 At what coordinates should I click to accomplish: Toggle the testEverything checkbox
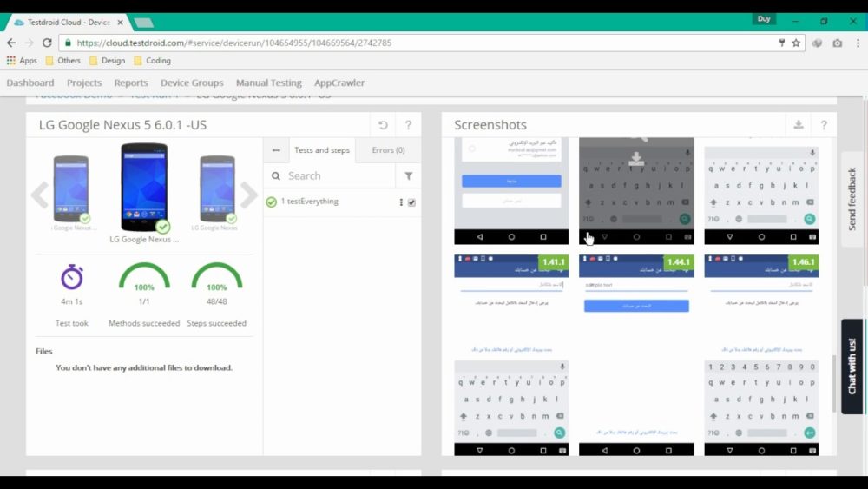coord(411,202)
